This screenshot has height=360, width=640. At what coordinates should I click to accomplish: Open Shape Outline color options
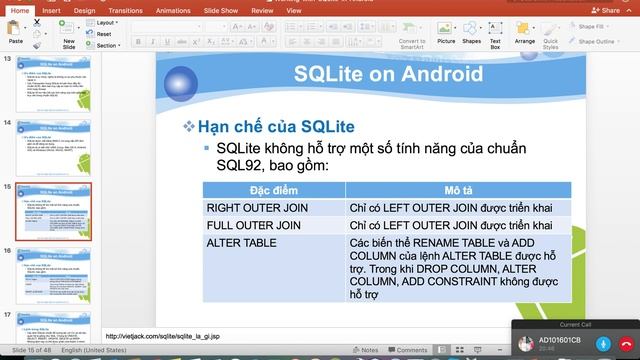(594, 41)
